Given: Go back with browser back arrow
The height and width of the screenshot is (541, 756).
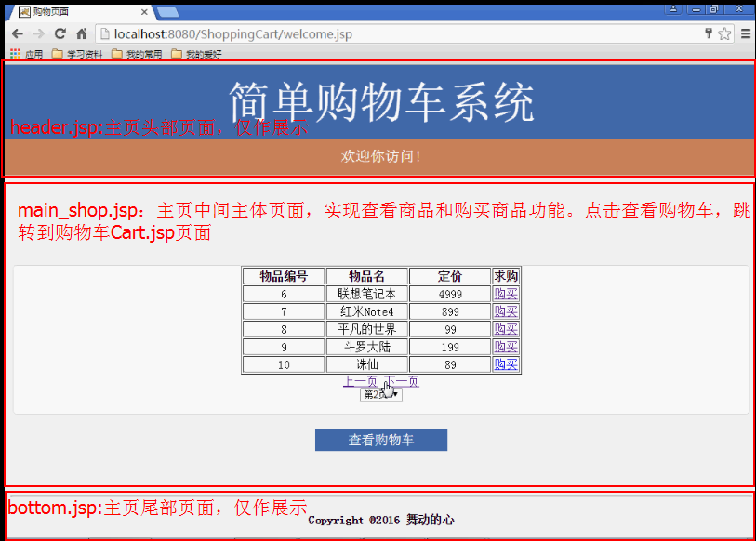Looking at the screenshot, I should (18, 33).
